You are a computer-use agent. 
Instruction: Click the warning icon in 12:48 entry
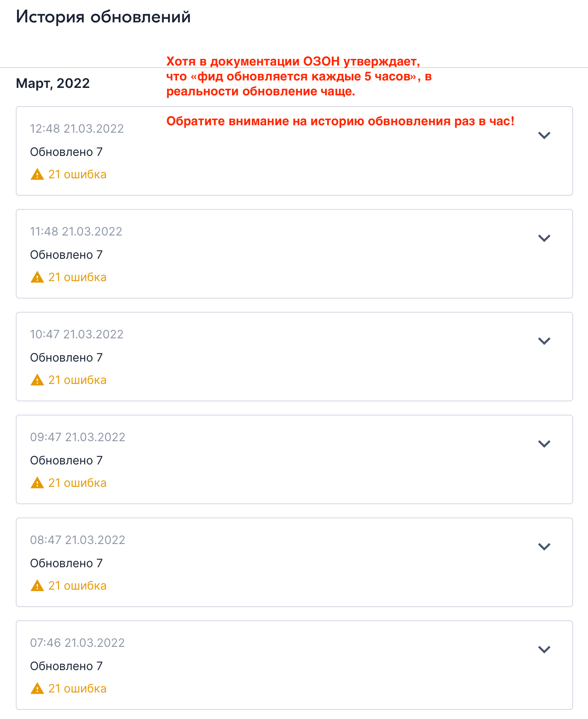37,175
